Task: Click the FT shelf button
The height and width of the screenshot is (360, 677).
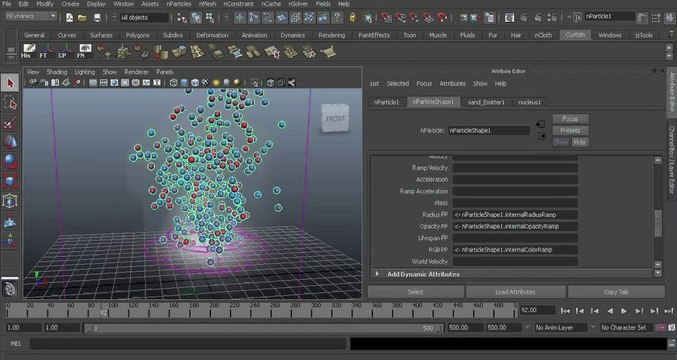Action: point(46,51)
